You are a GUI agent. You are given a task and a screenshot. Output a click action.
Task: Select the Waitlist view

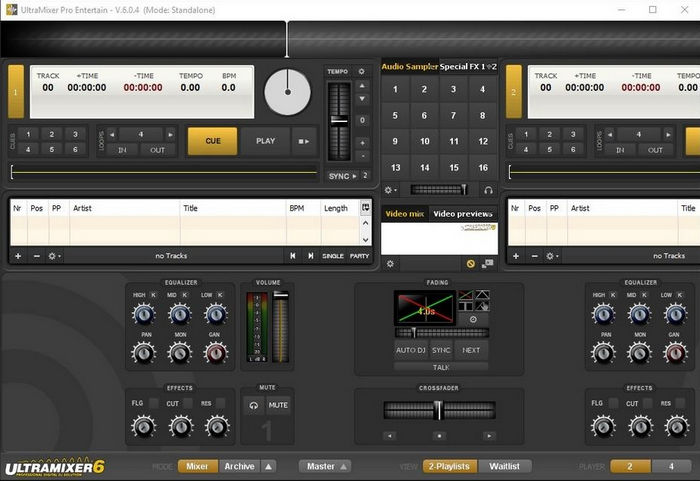click(504, 466)
